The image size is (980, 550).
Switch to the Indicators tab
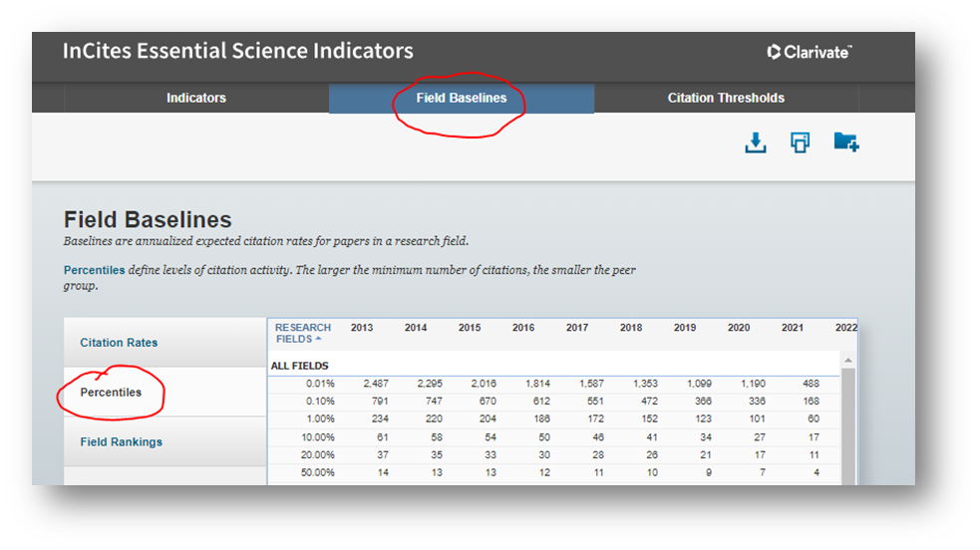[x=196, y=98]
